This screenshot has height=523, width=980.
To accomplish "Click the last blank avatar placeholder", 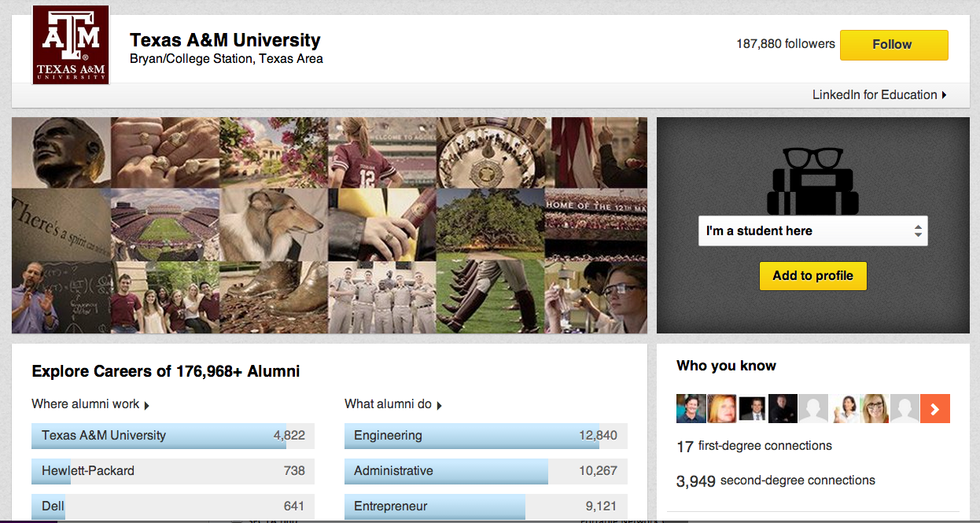I will [x=904, y=409].
